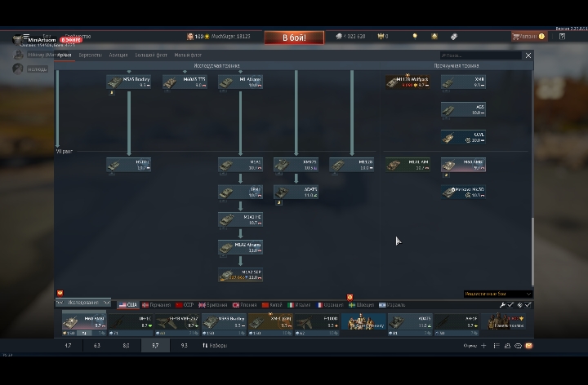Image resolution: width=588 pixels, height=385 pixels.
Task: Select the XM-1 (GM) crew slot
Action: 270,325
